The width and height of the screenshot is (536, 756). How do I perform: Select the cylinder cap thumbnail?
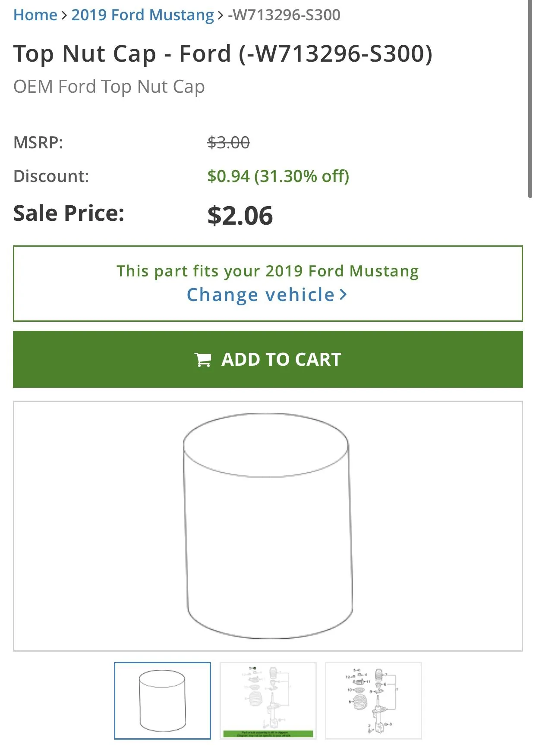[x=163, y=701]
